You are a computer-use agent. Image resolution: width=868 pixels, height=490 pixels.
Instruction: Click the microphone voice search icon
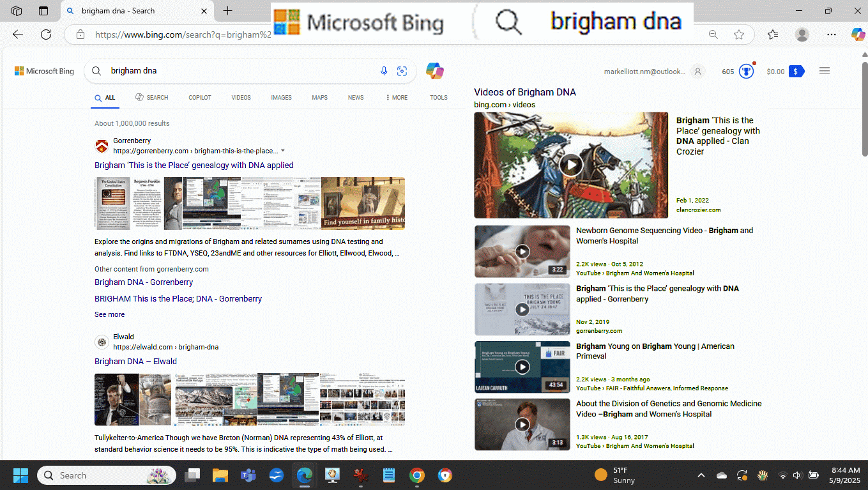point(384,71)
